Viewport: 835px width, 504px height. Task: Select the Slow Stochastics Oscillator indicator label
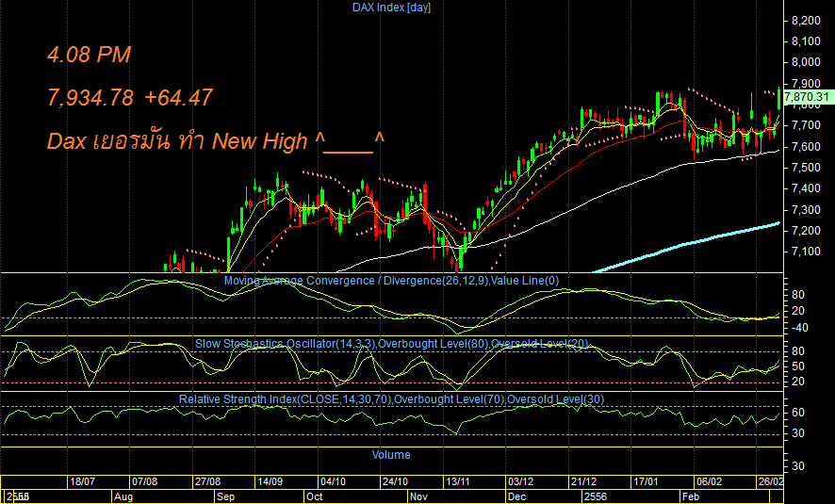coord(391,344)
